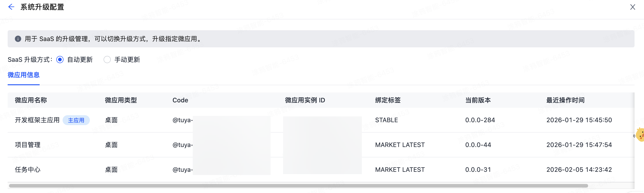Select the 自动更新 radio button
The height and width of the screenshot is (193, 644).
click(60, 60)
